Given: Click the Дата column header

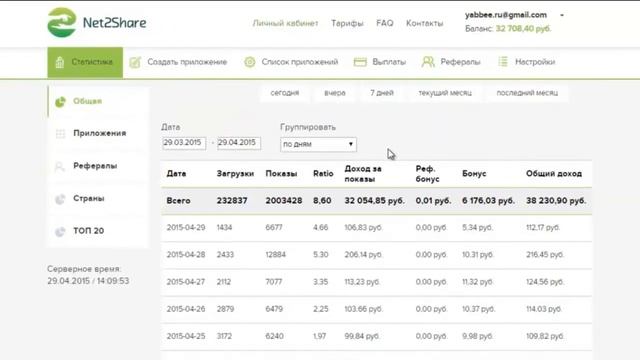Looking at the screenshot, I should 176,174.
